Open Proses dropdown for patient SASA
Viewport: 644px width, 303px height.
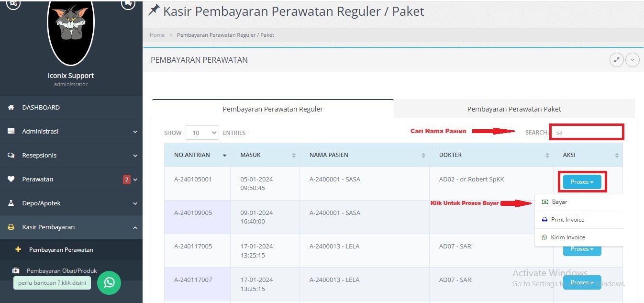tap(582, 182)
